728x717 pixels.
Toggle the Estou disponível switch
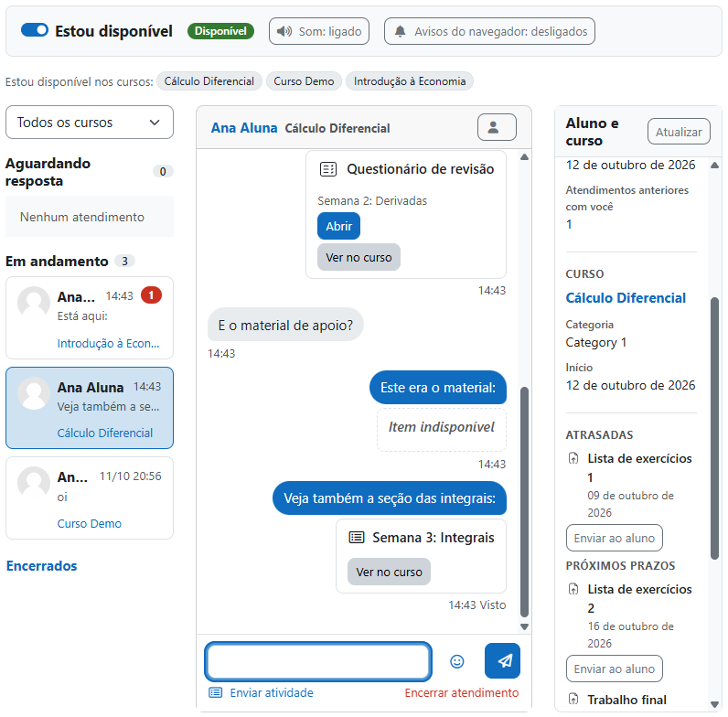coord(35,30)
